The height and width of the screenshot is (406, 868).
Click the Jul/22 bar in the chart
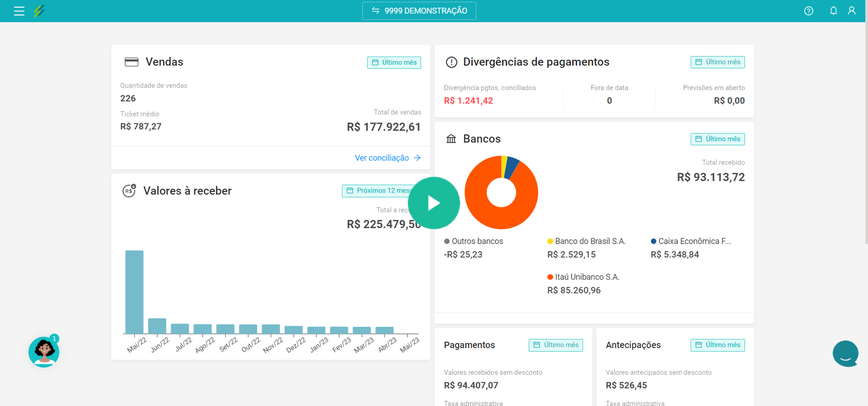point(180,329)
